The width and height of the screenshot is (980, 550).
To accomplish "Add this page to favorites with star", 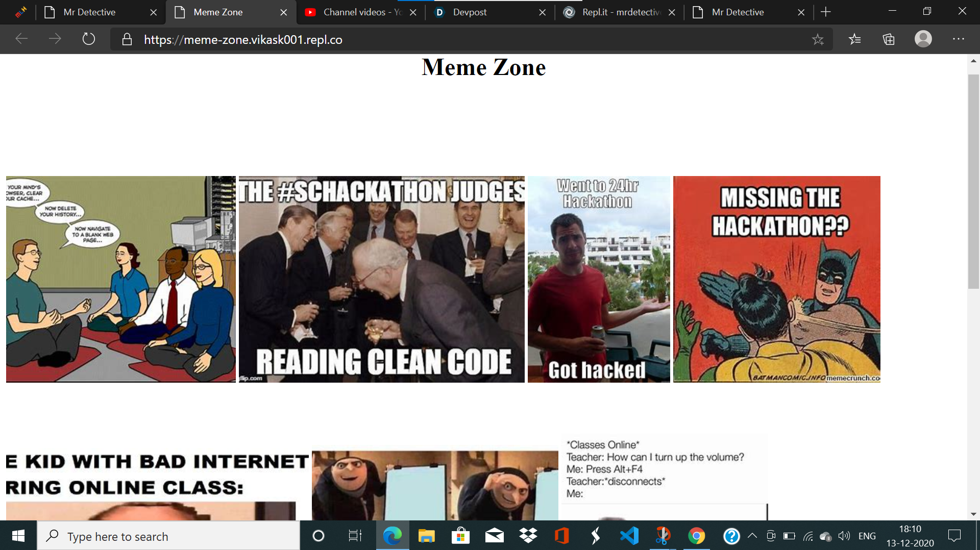I will coord(818,39).
